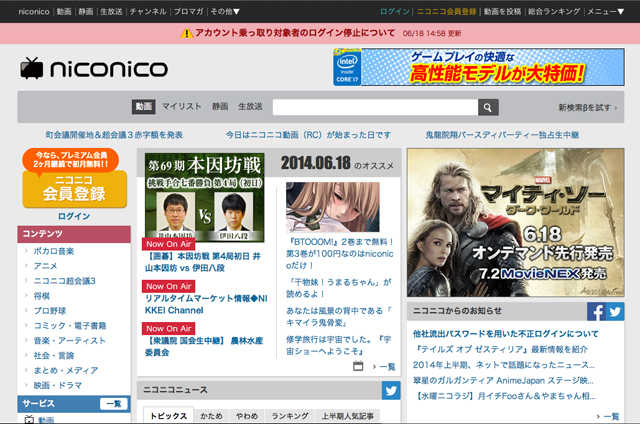Open the 翠星のガルガンティア AnimeJapan link
The width and height of the screenshot is (640, 424).
coord(503,380)
